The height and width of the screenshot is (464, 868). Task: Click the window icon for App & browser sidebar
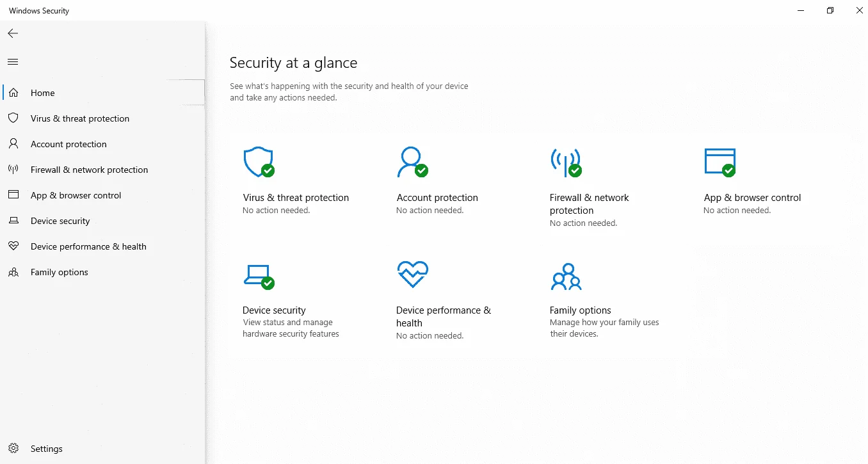point(13,195)
